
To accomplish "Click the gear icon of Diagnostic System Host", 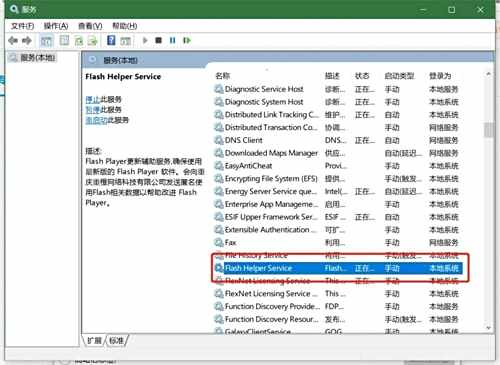I will [x=219, y=102].
